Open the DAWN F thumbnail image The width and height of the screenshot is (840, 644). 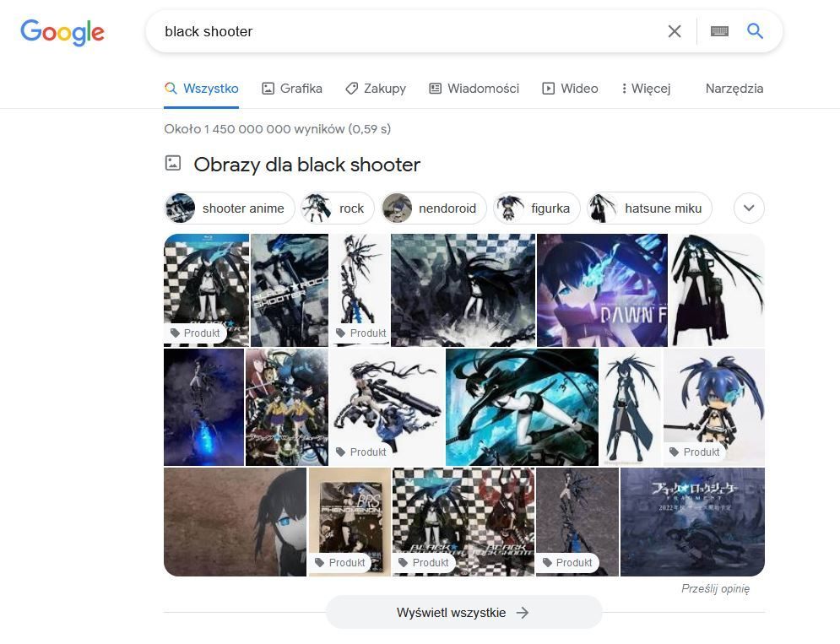pos(602,290)
